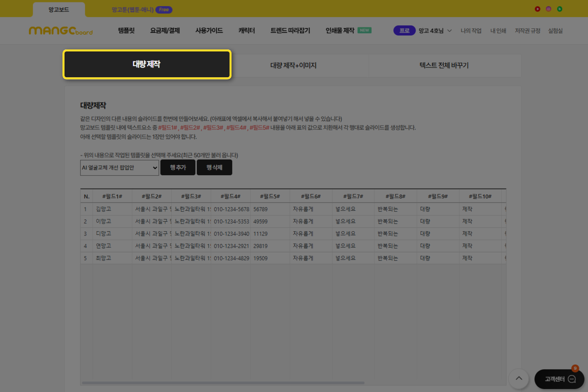The height and width of the screenshot is (392, 588).
Task: Select 서울시 과일구 cell in row 5
Action: point(151,258)
